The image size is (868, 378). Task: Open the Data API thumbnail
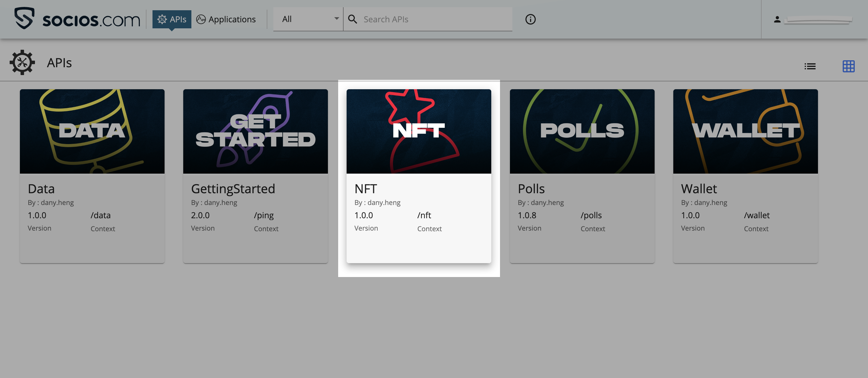[x=92, y=131]
